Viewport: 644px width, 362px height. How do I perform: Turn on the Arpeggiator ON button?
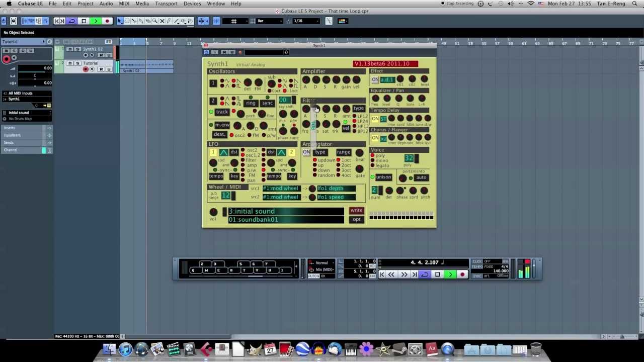[x=306, y=152]
